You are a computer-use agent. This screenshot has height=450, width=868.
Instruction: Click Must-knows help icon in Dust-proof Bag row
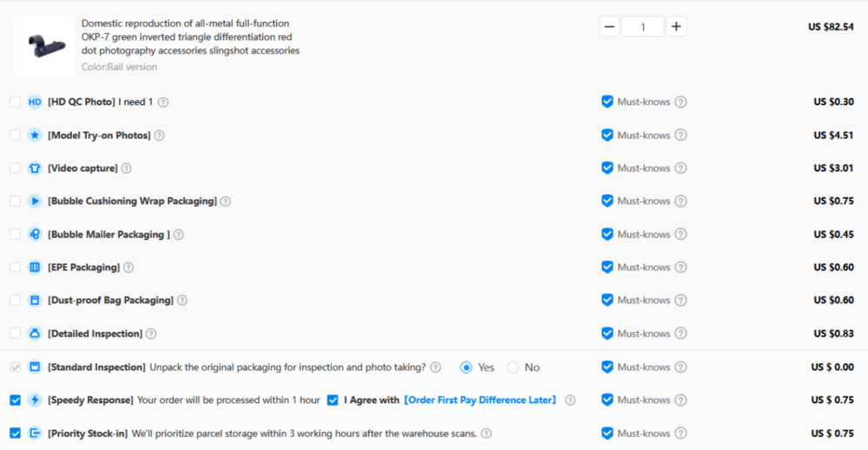[x=681, y=301]
